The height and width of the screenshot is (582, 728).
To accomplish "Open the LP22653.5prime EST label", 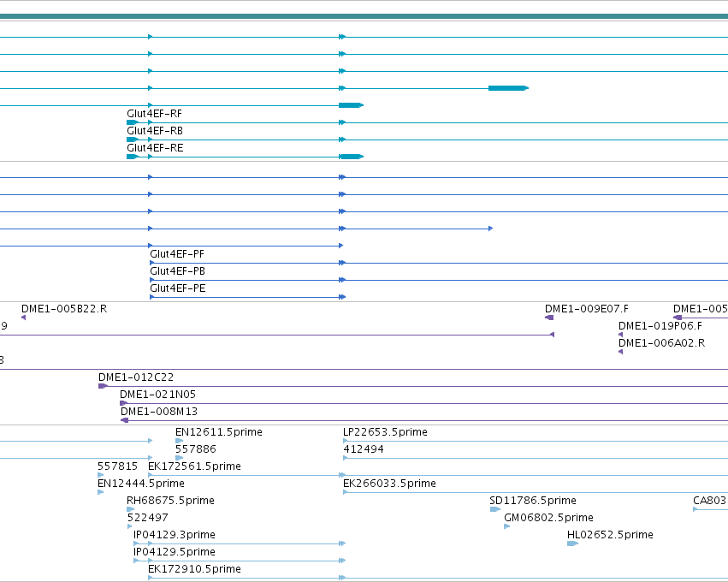I will 385,432.
